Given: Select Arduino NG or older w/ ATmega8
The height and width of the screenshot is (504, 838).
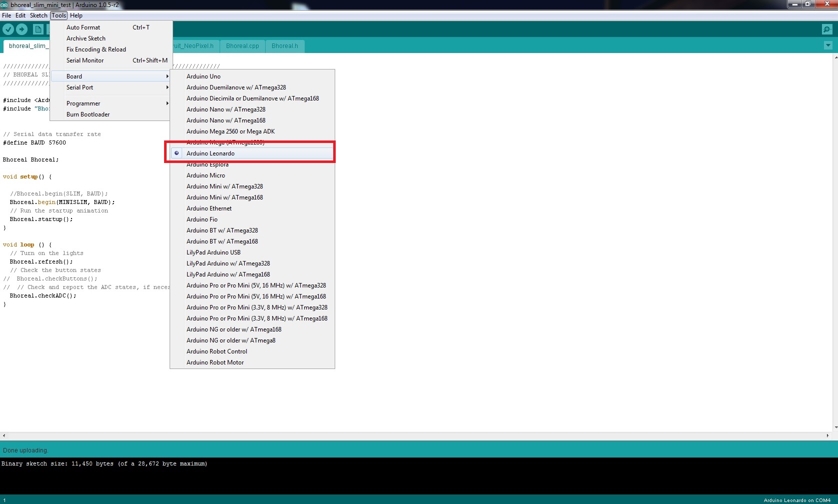Looking at the screenshot, I should click(253, 340).
